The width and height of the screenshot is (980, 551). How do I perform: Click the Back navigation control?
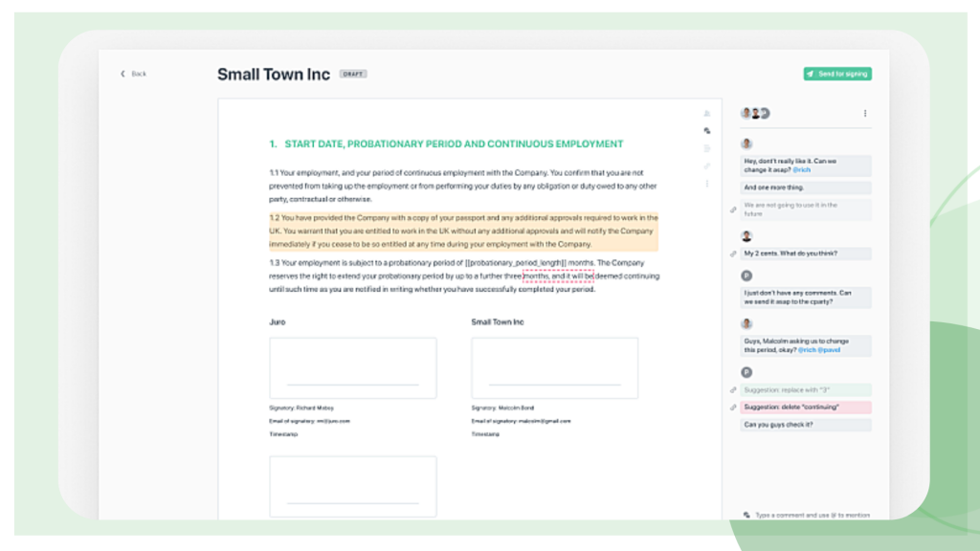(132, 73)
